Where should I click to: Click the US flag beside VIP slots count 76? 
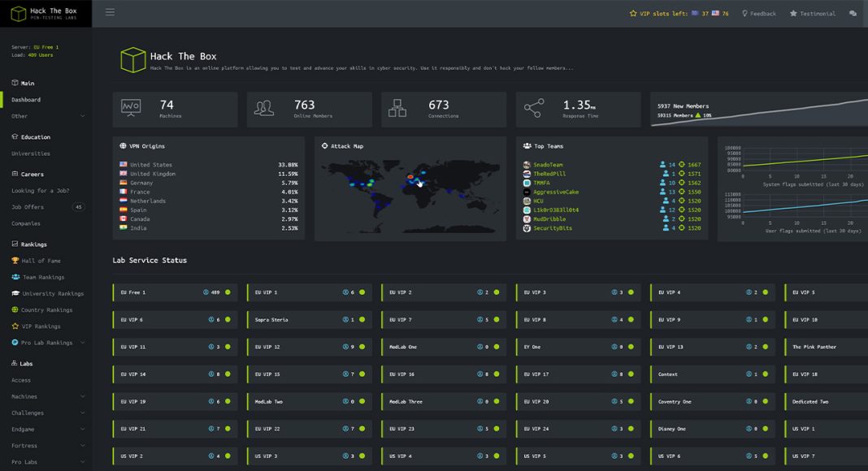[715, 13]
